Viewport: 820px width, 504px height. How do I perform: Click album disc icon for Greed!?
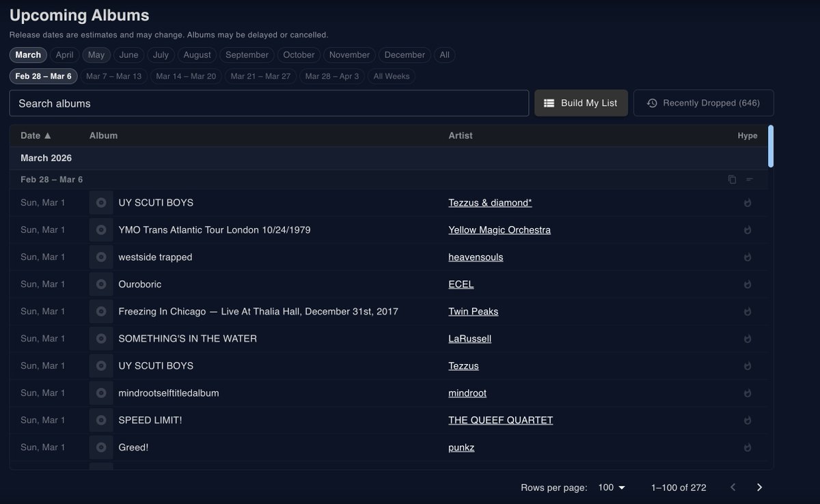pyautogui.click(x=101, y=447)
